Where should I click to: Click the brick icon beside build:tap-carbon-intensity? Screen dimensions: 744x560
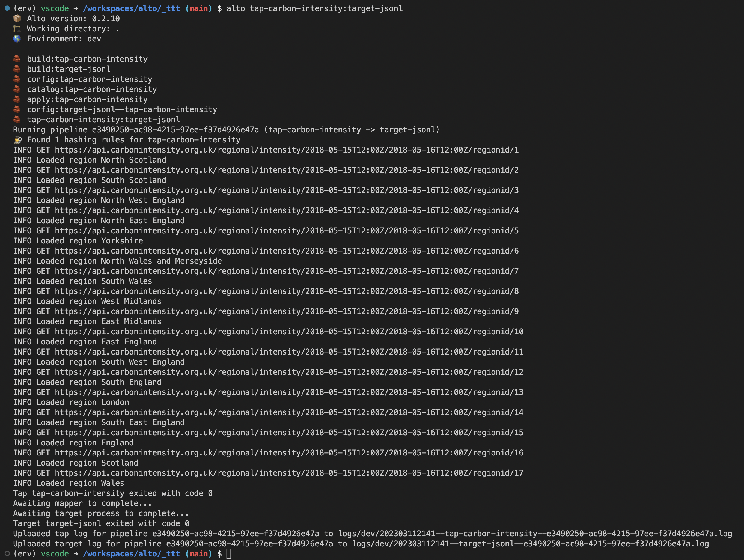pos(17,59)
